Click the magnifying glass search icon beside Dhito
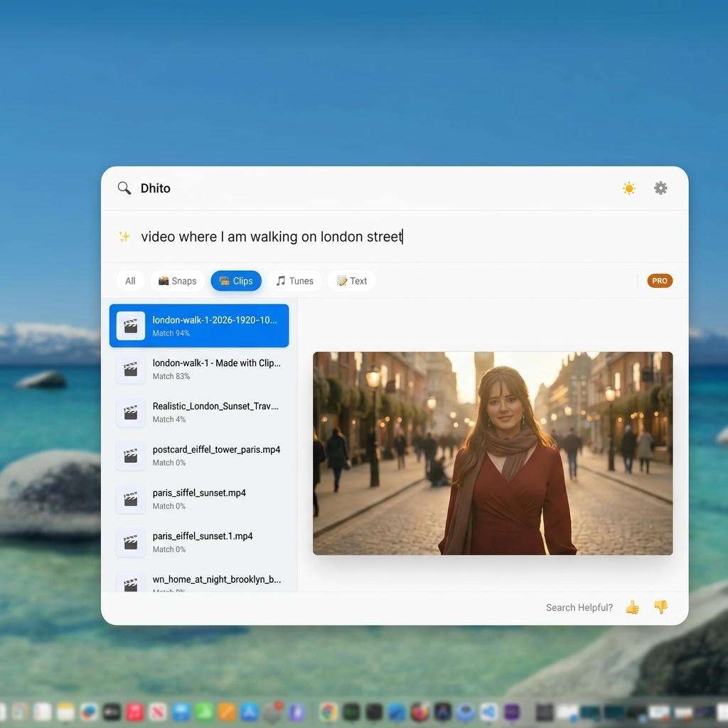The image size is (728, 728). coord(124,188)
